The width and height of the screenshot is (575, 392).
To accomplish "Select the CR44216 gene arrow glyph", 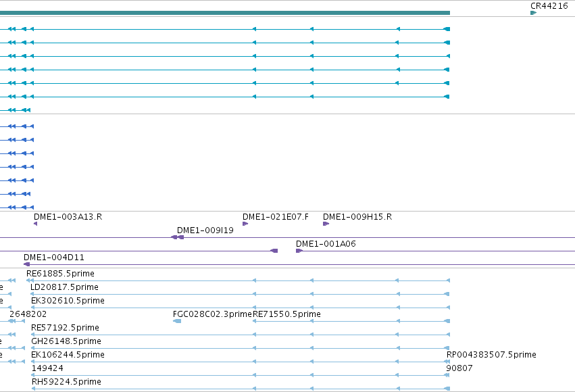I will point(534,13).
